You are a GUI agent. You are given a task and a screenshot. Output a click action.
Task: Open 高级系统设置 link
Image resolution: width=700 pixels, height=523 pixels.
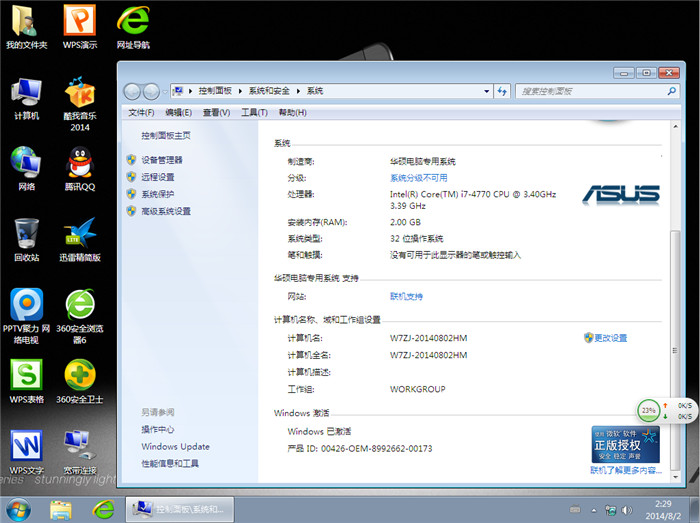(166, 211)
